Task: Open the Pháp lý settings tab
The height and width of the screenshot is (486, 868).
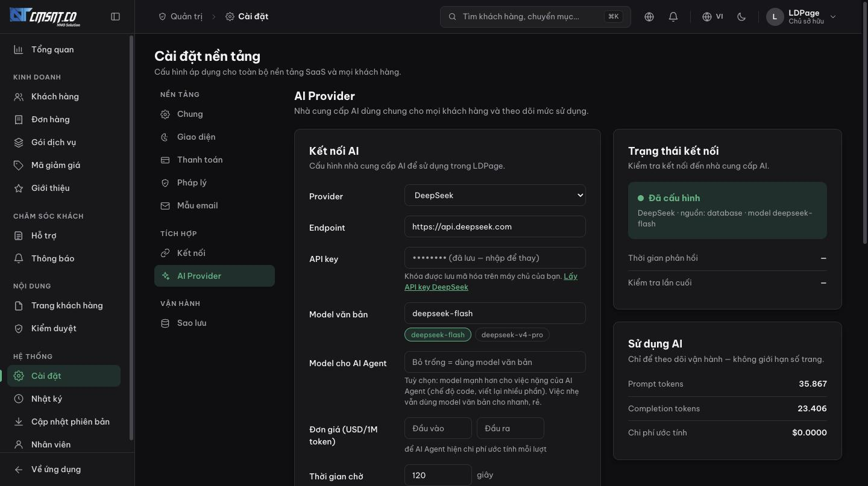Action: (x=215, y=182)
